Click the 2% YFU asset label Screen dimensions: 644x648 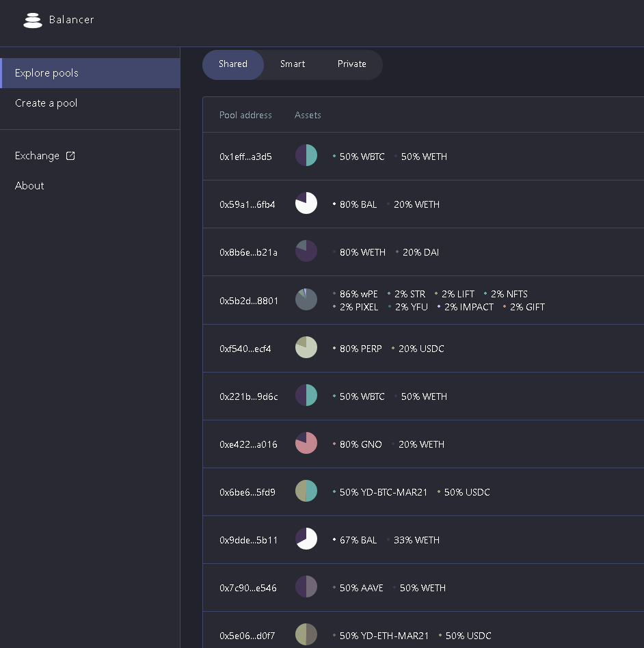click(412, 308)
